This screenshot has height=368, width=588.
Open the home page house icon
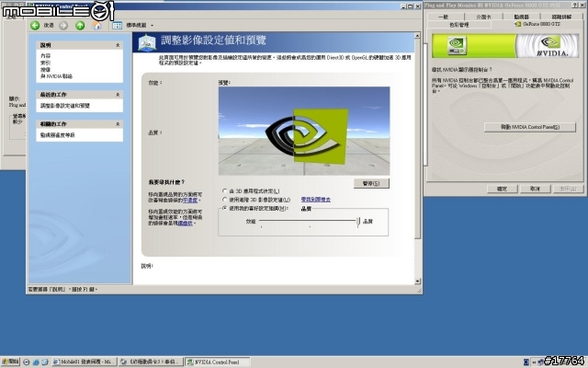coord(96,25)
